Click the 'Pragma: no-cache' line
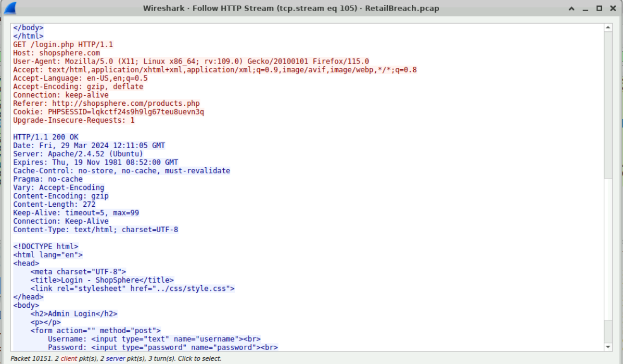The image size is (623, 364). 48,179
